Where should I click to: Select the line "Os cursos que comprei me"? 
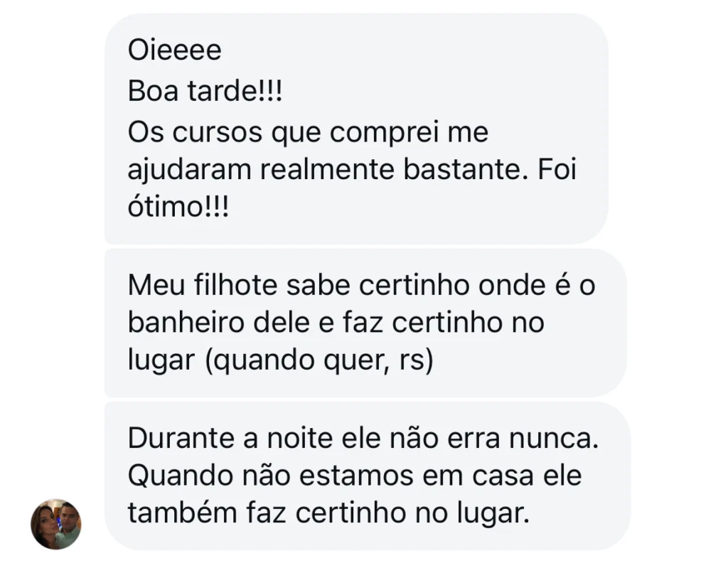point(308,132)
